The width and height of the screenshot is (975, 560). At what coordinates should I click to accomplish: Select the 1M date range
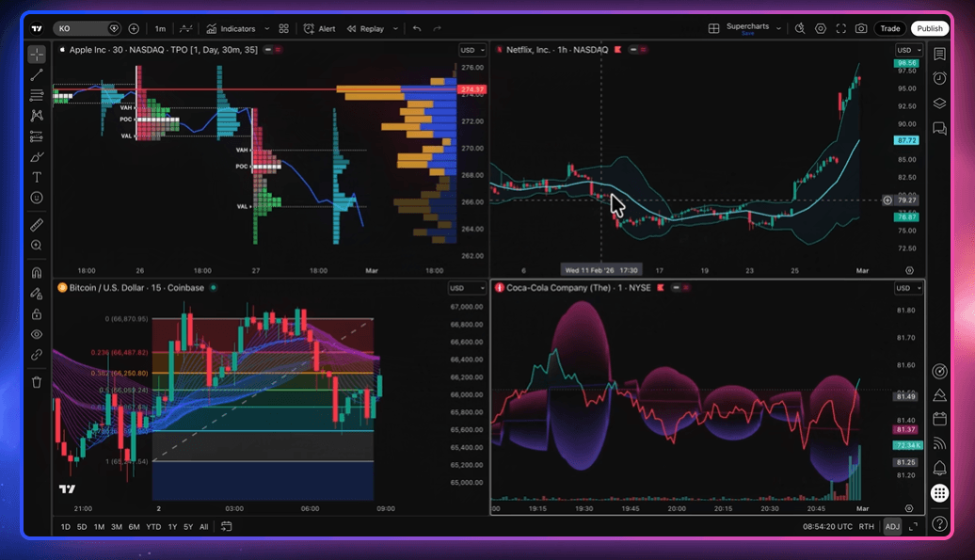99,526
